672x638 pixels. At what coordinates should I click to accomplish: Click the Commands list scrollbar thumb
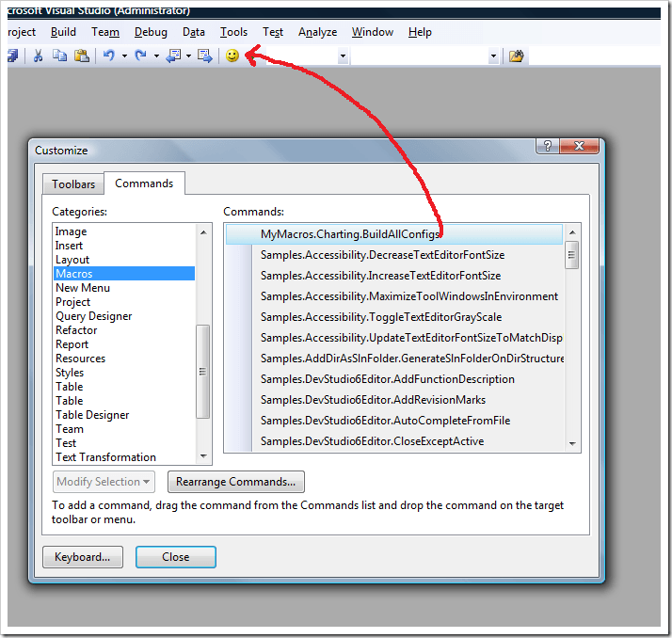coord(571,255)
